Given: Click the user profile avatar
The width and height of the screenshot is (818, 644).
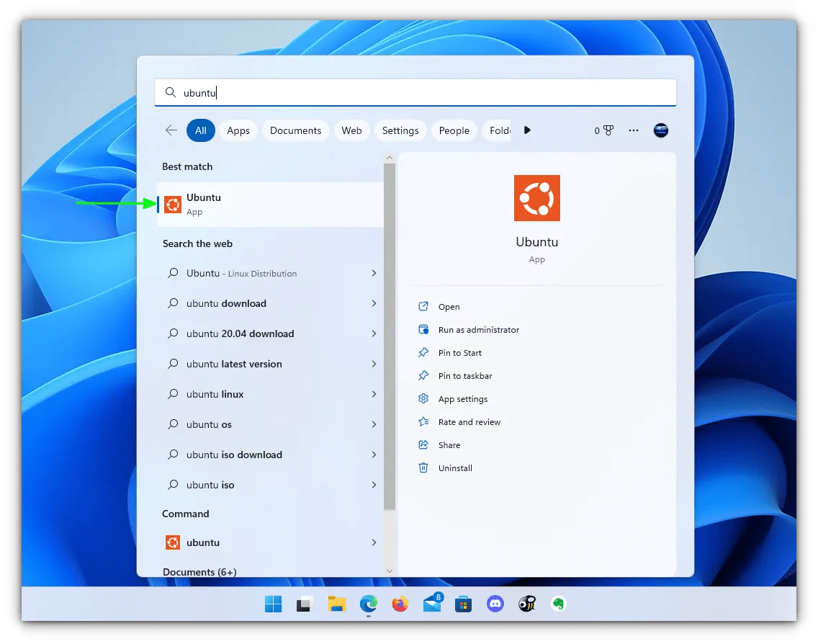Looking at the screenshot, I should coord(661,130).
